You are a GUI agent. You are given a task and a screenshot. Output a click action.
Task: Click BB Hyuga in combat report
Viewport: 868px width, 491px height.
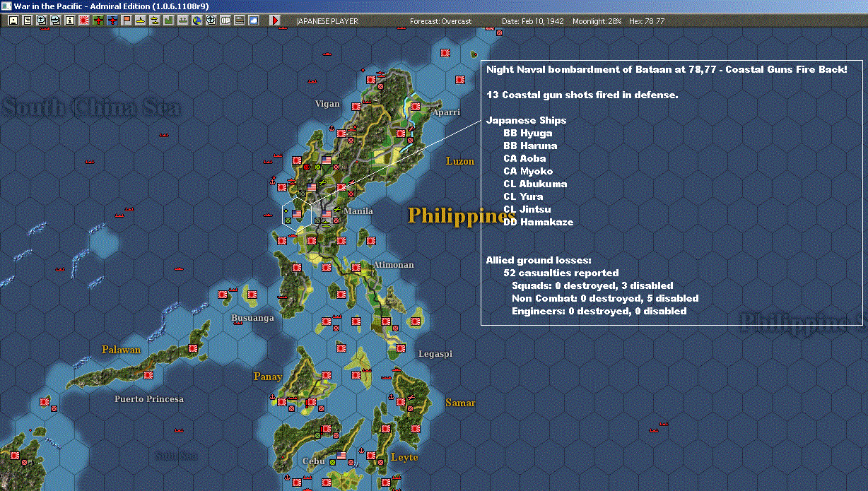(x=528, y=133)
